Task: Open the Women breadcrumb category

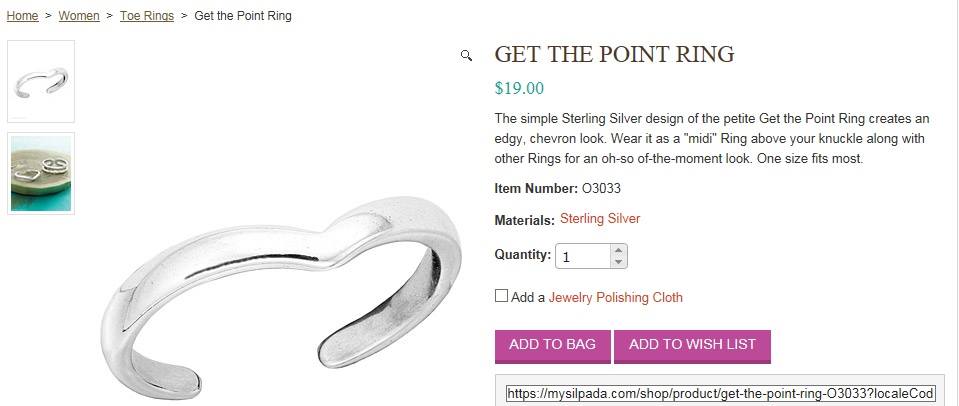Action: (x=79, y=16)
